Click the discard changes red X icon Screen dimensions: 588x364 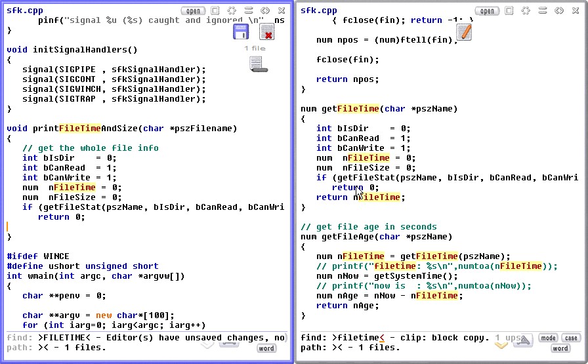tap(266, 31)
